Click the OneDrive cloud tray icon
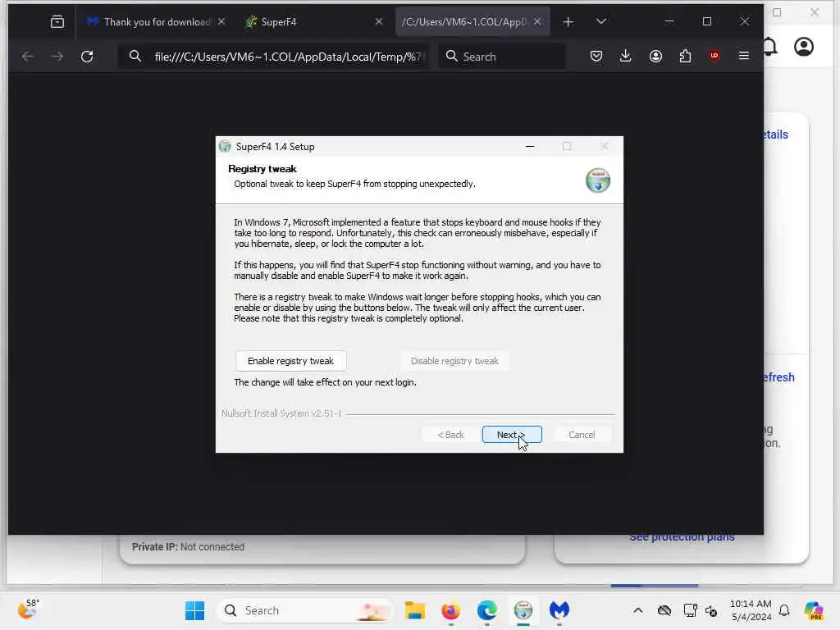This screenshot has width=840, height=630. pyautogui.click(x=664, y=610)
